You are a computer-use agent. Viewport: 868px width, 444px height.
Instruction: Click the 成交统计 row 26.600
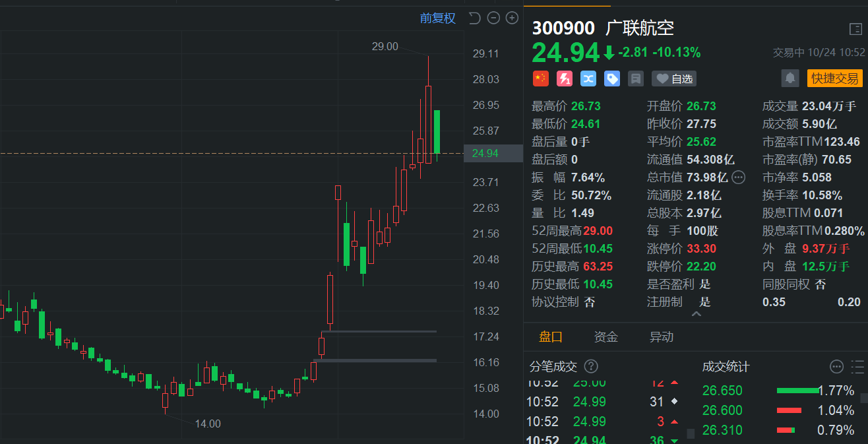point(778,410)
